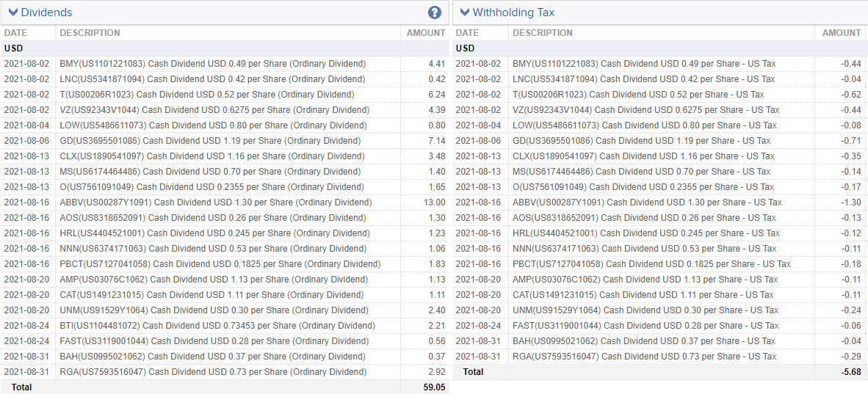Select the FAST Ordinary Dividend description

[214, 342]
